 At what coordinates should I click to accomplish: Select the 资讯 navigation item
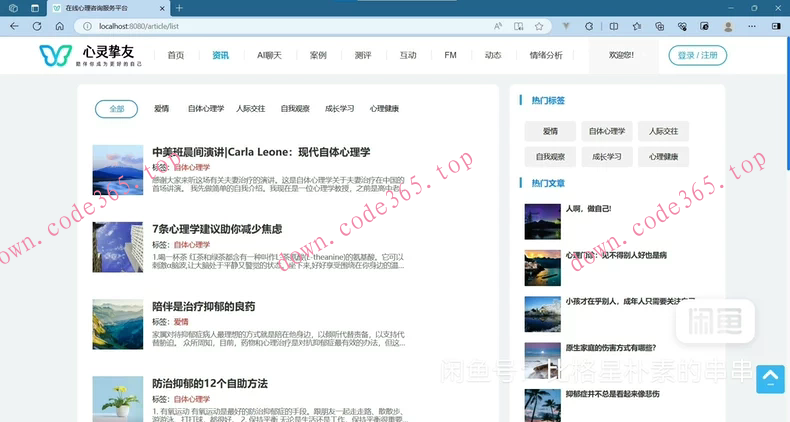pyautogui.click(x=220, y=55)
